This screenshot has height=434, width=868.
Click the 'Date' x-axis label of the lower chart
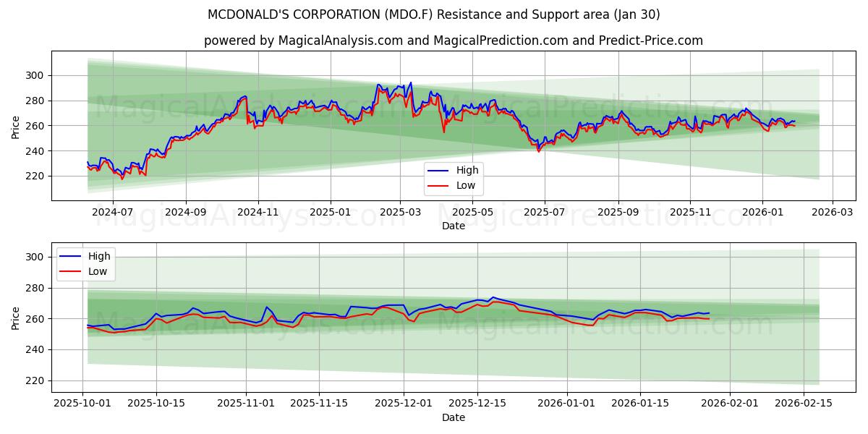coord(454,417)
